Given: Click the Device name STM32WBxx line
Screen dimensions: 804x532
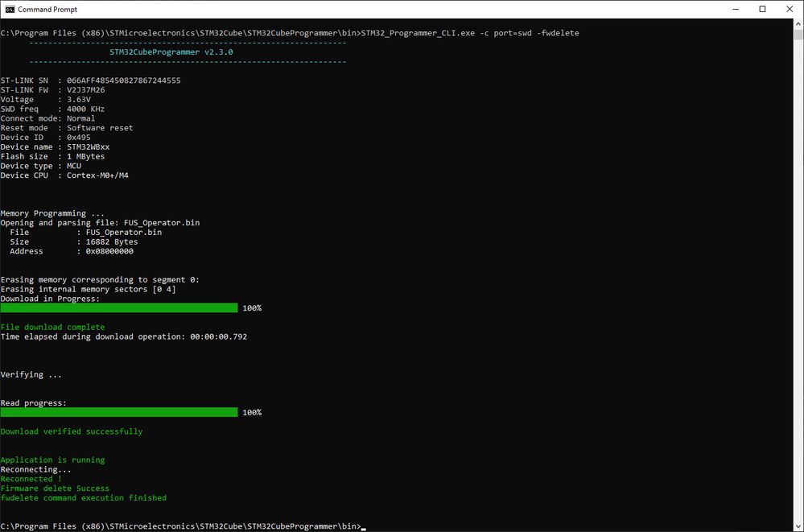Looking at the screenshot, I should point(56,146).
